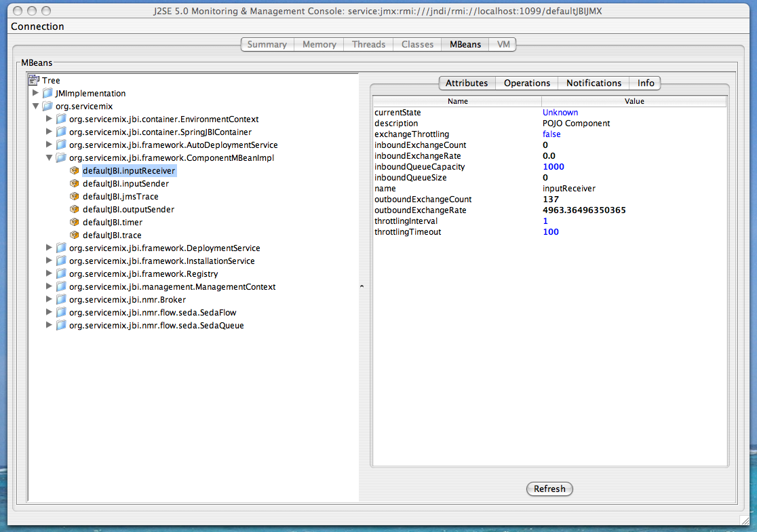Expand the DeploymentService node
The height and width of the screenshot is (532, 757).
pos(49,248)
